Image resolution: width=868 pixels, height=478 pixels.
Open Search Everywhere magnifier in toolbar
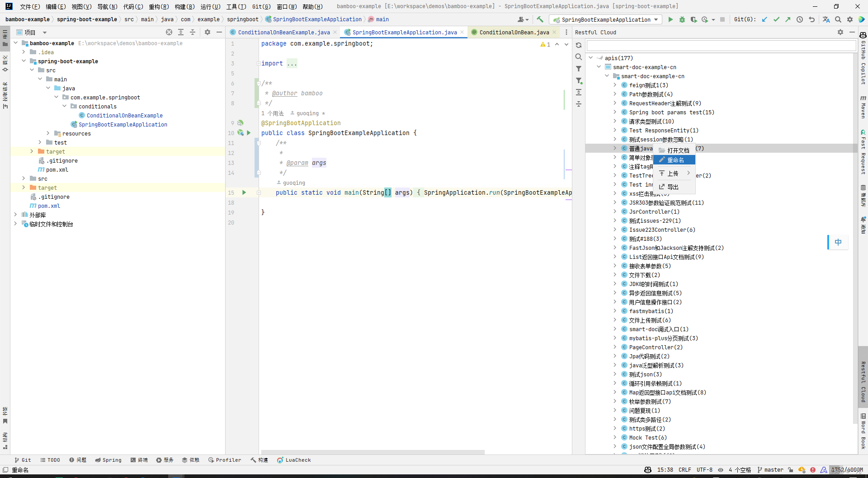click(838, 19)
